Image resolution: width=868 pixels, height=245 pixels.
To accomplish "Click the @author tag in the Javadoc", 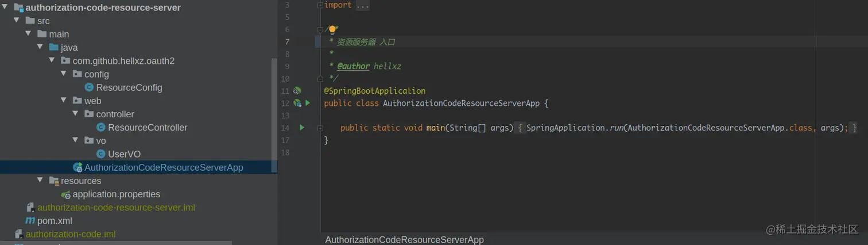I will 354,66.
